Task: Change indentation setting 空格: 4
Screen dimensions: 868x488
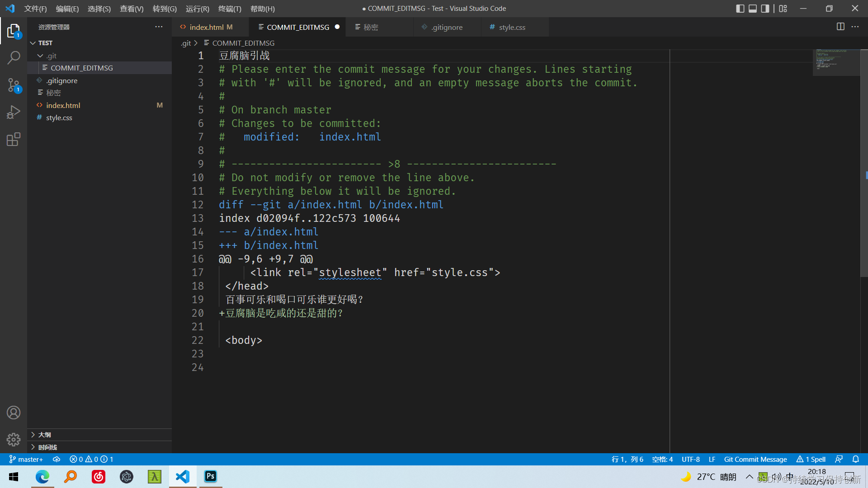Action: (x=662, y=459)
